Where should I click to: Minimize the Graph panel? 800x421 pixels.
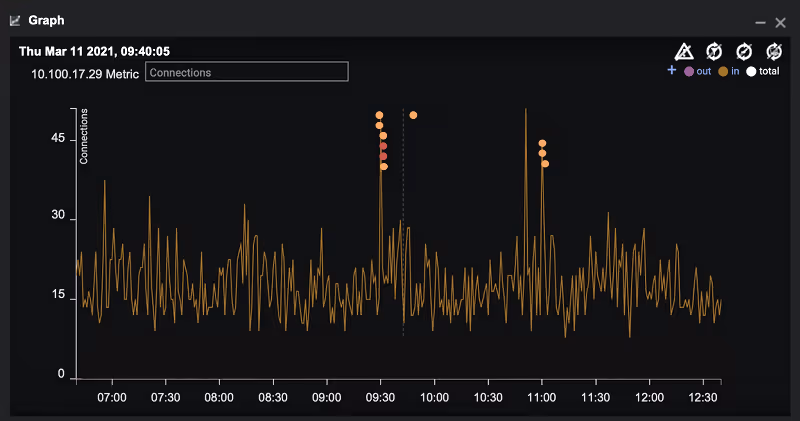point(760,22)
